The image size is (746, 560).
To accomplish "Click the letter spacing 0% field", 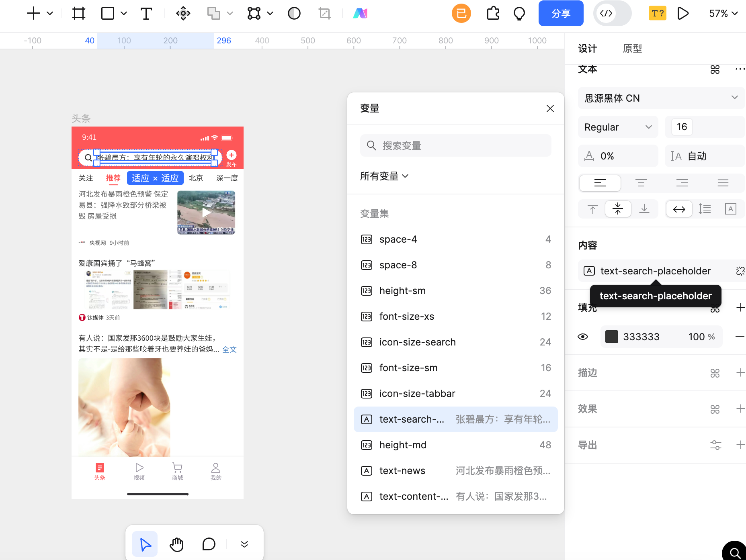I will (618, 156).
